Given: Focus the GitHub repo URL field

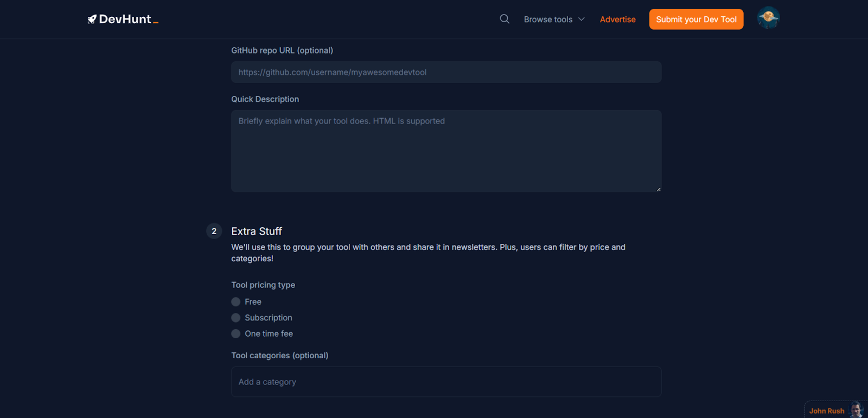Looking at the screenshot, I should 446,72.
